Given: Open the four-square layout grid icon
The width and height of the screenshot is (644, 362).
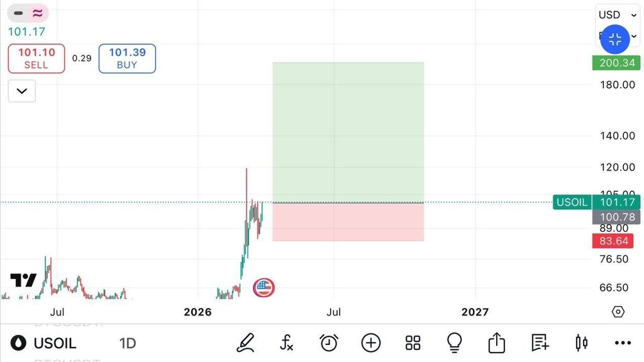Looking at the screenshot, I should coord(413,343).
